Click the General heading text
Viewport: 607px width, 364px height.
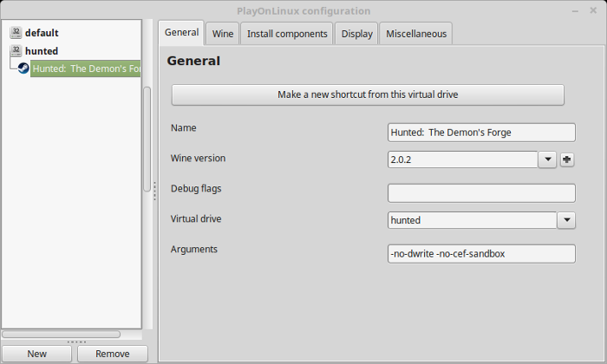click(x=193, y=61)
